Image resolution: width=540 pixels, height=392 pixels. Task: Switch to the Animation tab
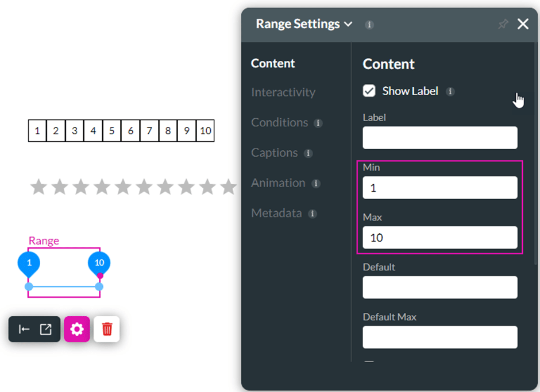point(278,183)
